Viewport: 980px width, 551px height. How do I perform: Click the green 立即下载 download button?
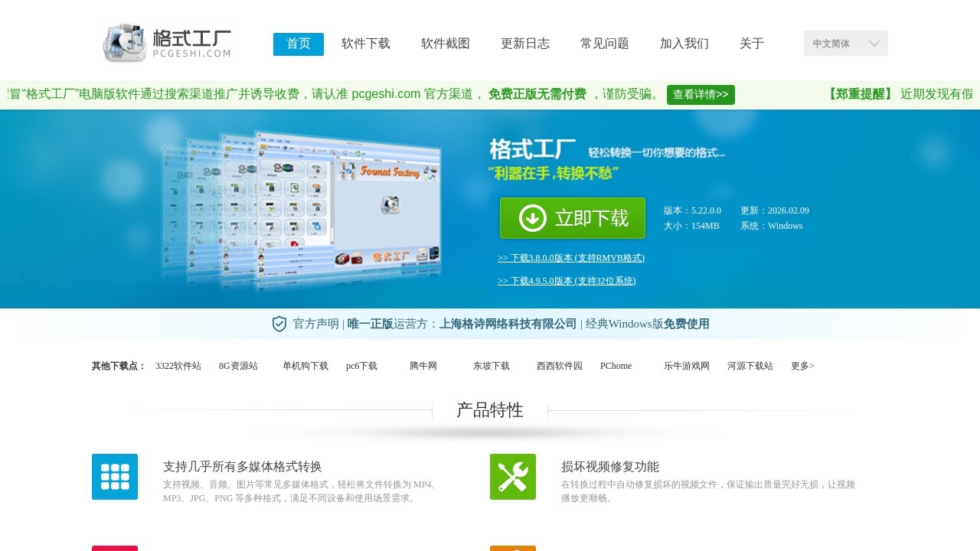click(x=573, y=218)
